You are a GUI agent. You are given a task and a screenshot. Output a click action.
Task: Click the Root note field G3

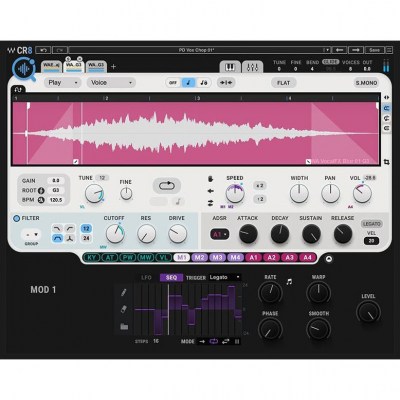click(56, 190)
